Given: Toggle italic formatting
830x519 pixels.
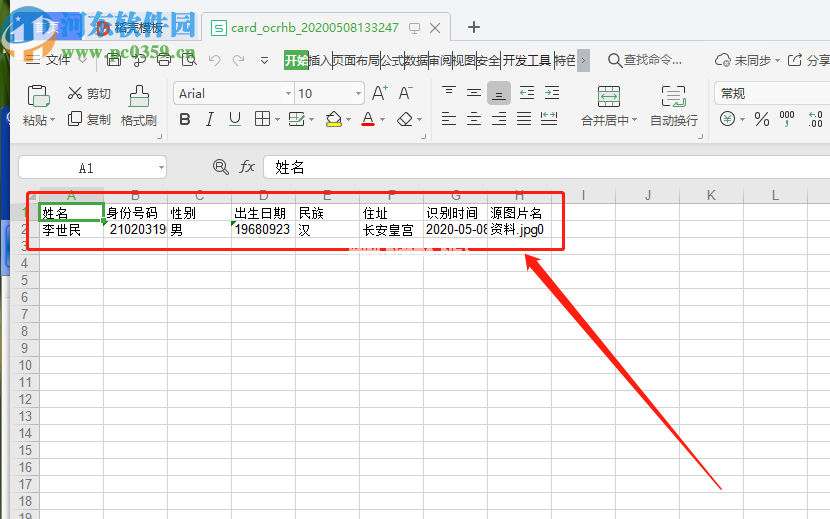Looking at the screenshot, I should tap(209, 120).
